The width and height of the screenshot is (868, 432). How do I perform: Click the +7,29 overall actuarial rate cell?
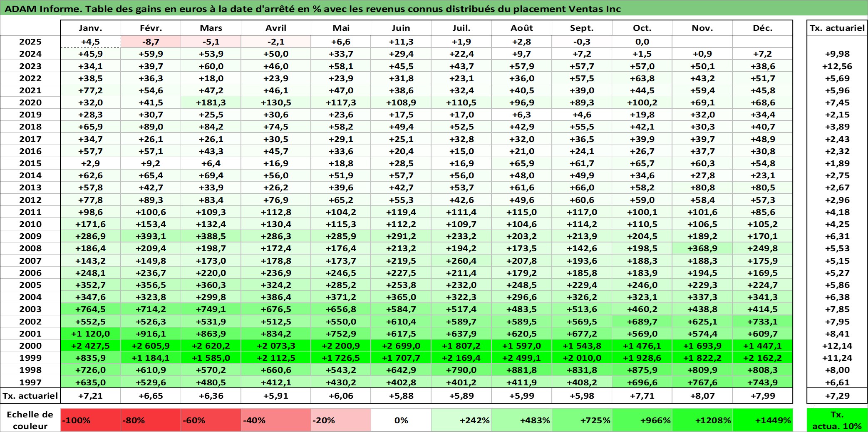(837, 396)
